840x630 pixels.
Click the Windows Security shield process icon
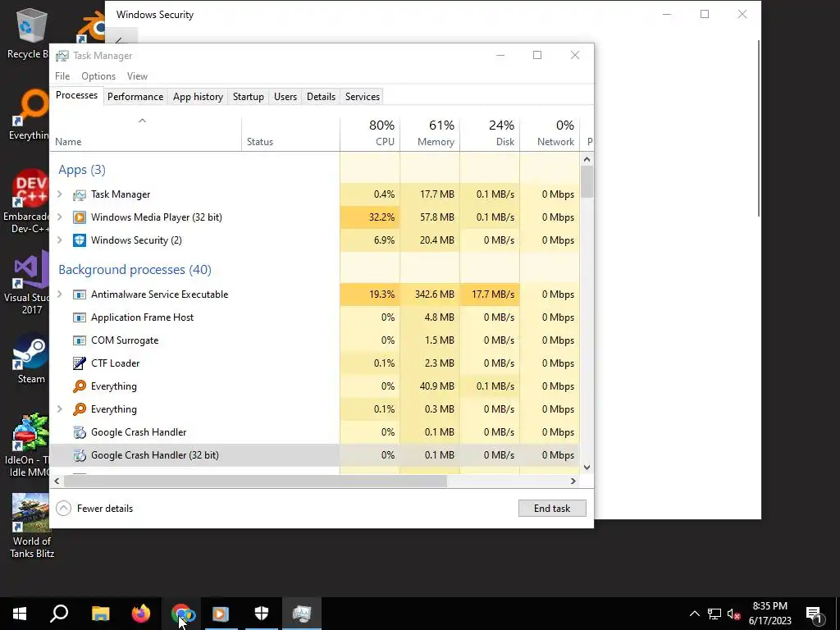tap(80, 240)
